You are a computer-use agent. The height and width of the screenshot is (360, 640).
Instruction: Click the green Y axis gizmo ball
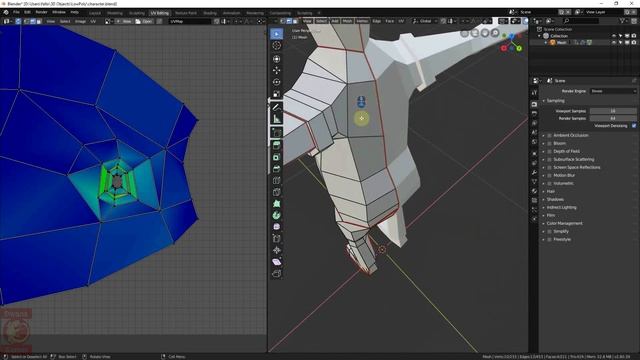point(519,48)
